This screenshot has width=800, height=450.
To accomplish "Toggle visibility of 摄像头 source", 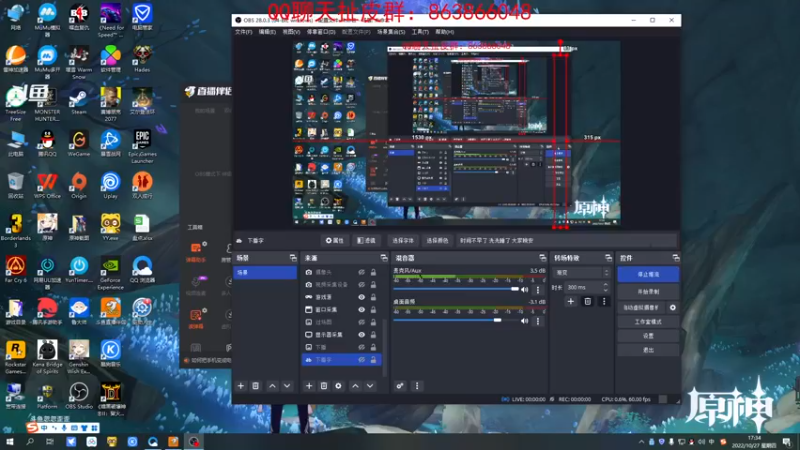I will [x=361, y=272].
